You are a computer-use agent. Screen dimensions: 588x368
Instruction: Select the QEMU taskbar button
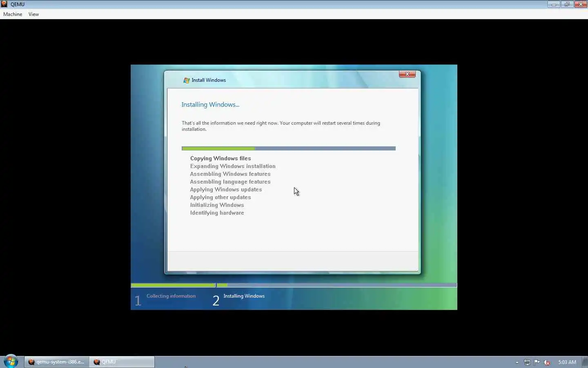pyautogui.click(x=122, y=362)
